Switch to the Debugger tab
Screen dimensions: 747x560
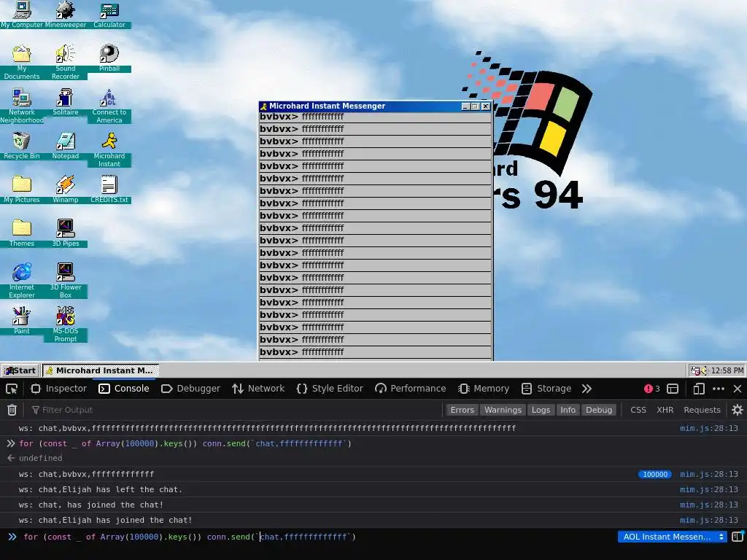[190, 389]
